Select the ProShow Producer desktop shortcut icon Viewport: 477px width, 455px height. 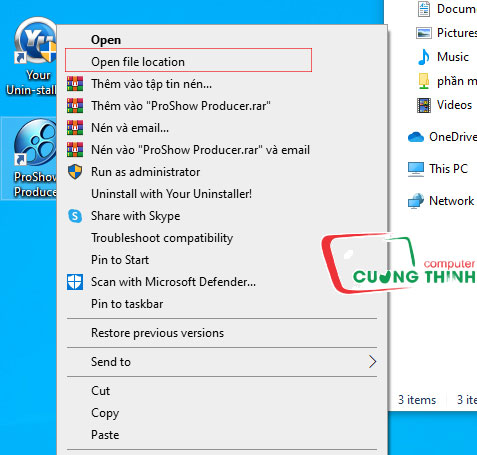click(x=35, y=143)
